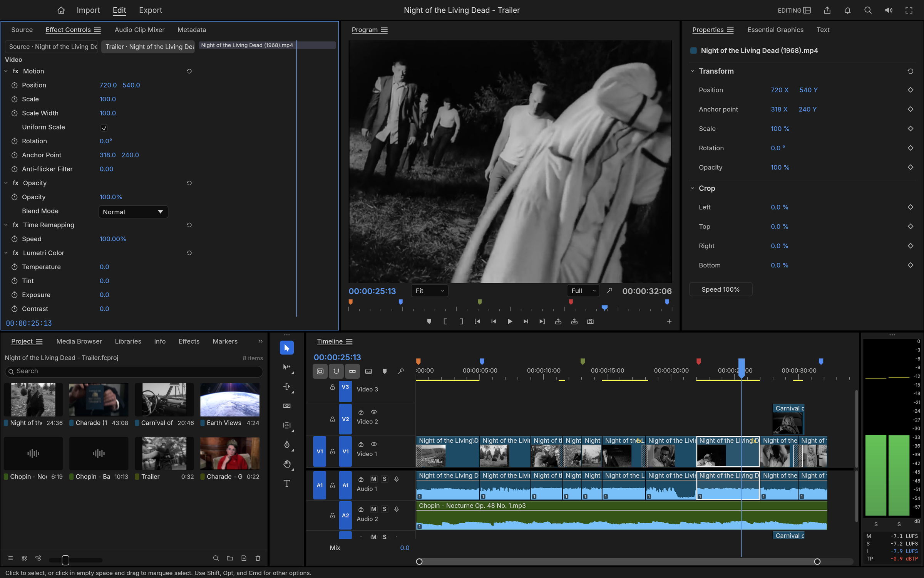Screen dimensions: 924x578
Task: Toggle the Position stopwatch animation
Action: [14, 85]
